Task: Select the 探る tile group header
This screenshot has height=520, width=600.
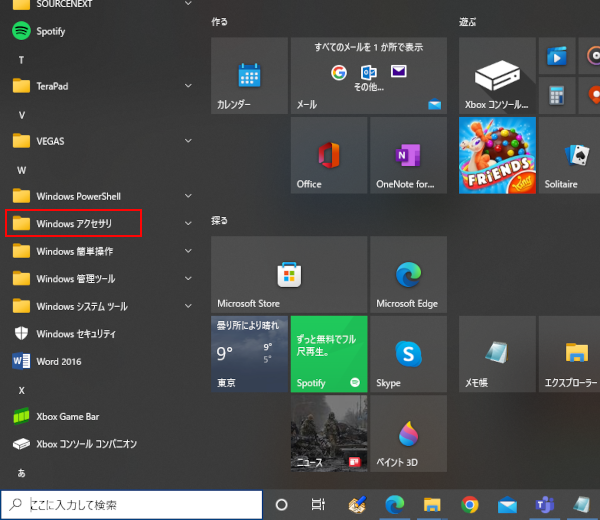Action: click(x=219, y=221)
